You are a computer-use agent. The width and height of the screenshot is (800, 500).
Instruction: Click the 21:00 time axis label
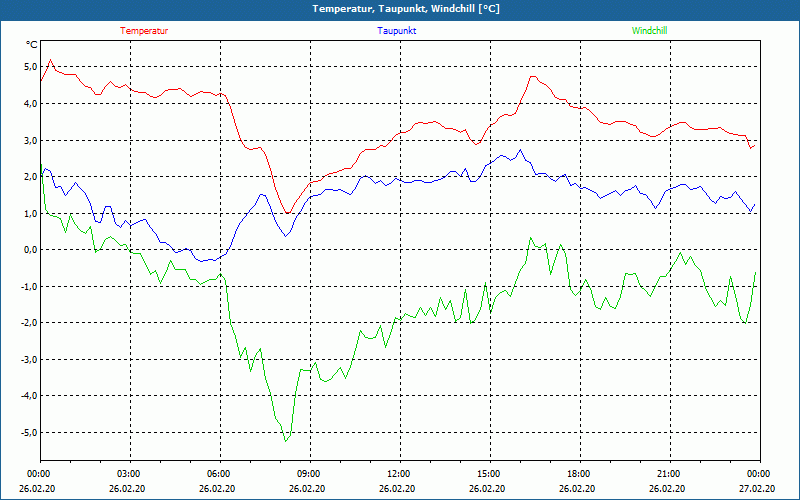[x=667, y=474]
